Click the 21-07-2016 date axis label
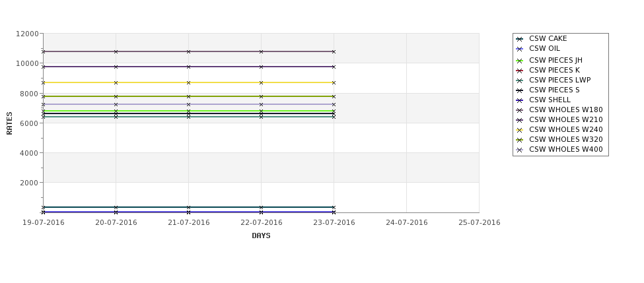 (189, 223)
